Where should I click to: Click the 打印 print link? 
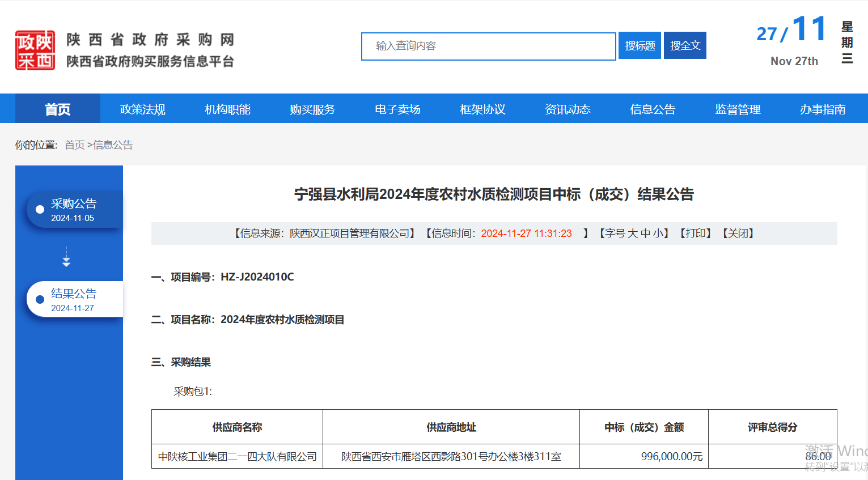695,233
